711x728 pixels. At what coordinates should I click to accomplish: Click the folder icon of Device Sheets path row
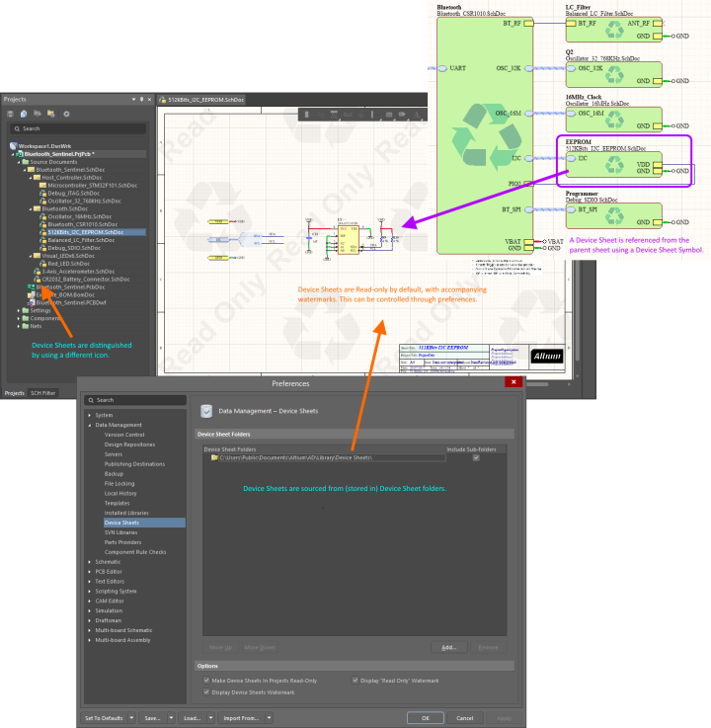tap(214, 457)
